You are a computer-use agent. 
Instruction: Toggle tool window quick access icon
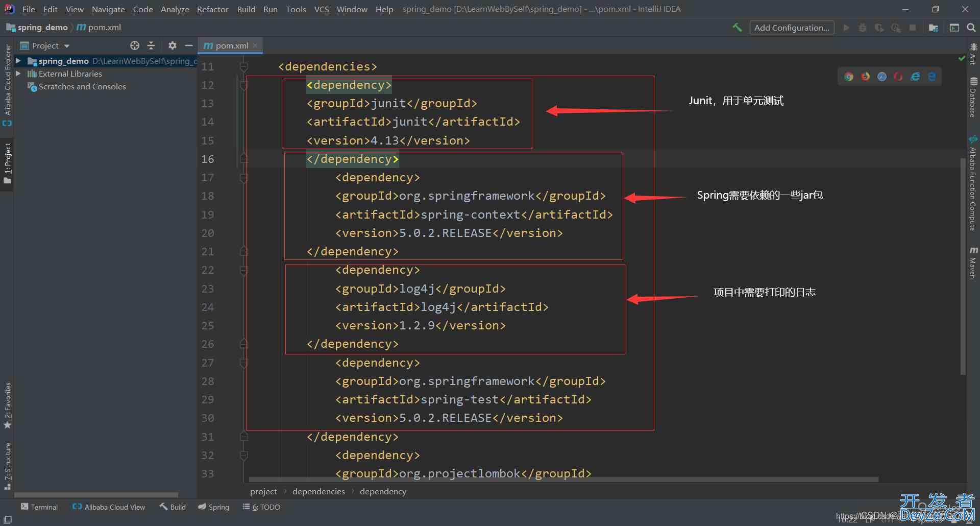coord(8,519)
